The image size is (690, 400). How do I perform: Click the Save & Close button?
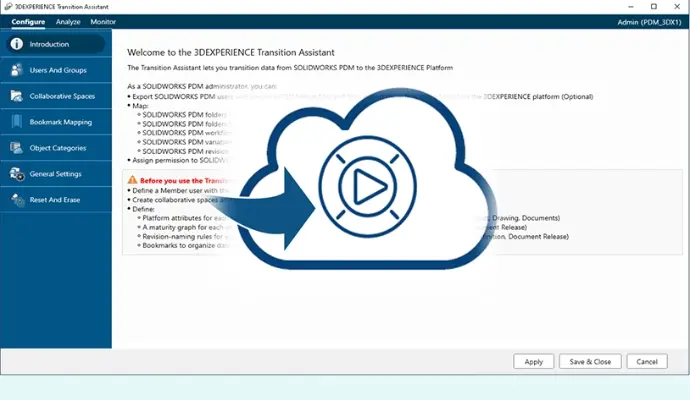(x=590, y=361)
